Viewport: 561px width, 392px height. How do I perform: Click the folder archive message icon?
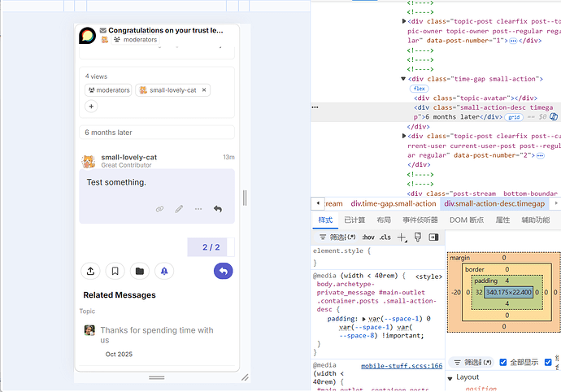(140, 271)
